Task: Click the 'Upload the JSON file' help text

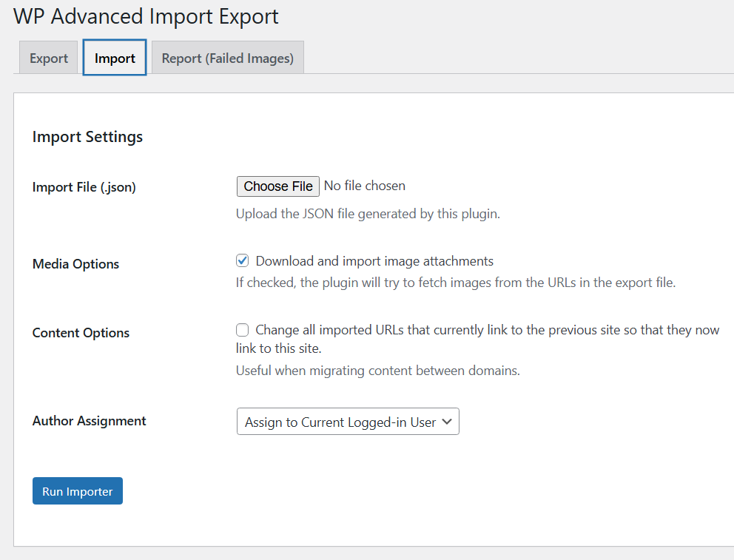Action: coord(368,215)
